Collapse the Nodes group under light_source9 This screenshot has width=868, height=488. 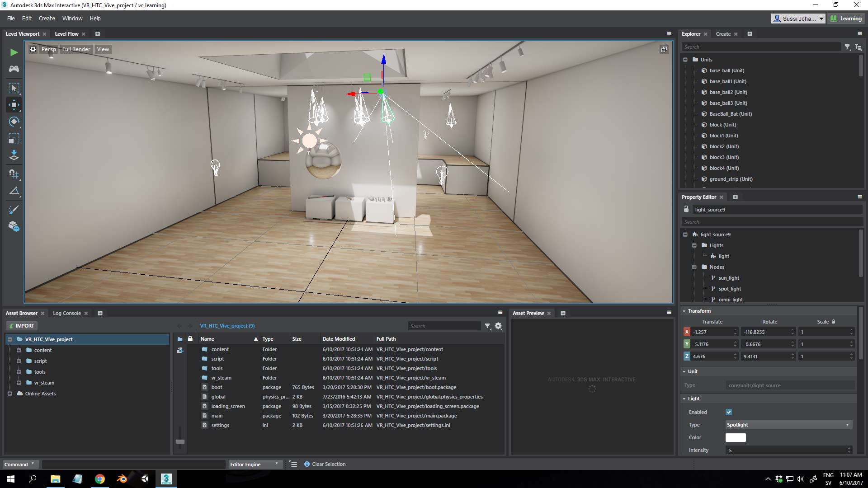coord(694,267)
